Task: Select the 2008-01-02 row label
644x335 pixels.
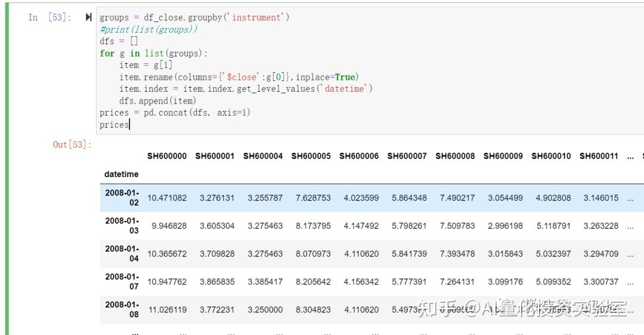Action: pos(122,197)
